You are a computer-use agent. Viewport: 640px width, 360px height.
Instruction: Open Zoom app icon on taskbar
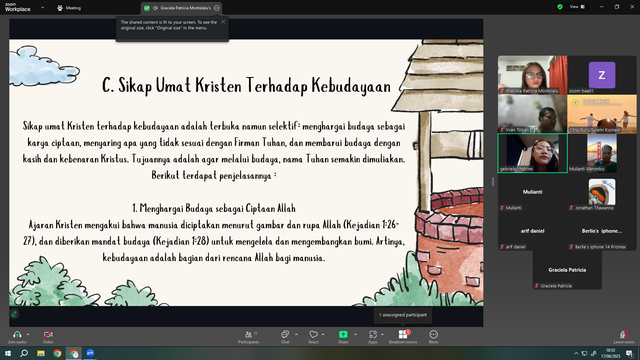tap(90, 353)
